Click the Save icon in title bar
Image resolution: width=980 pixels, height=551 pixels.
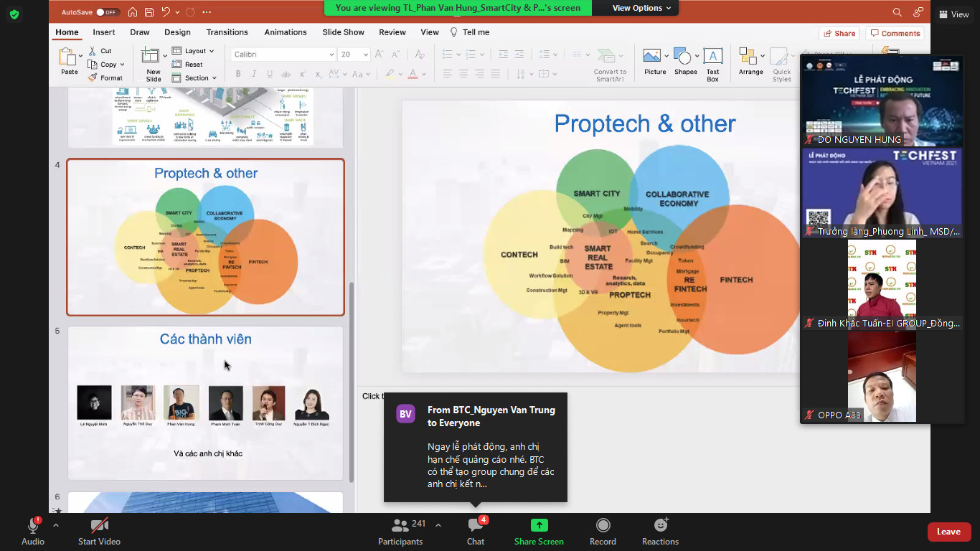(149, 12)
